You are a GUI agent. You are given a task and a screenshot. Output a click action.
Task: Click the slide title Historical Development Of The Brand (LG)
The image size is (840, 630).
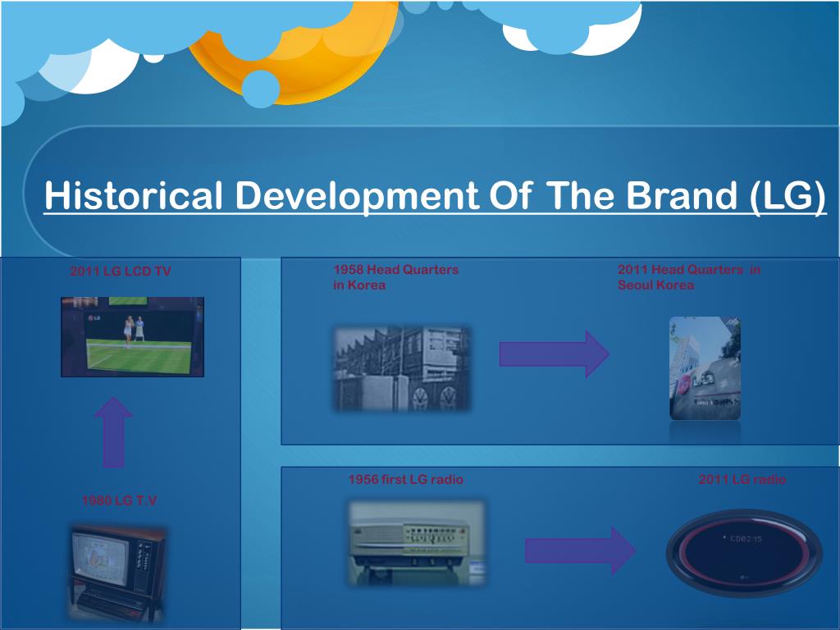pyautogui.click(x=435, y=195)
